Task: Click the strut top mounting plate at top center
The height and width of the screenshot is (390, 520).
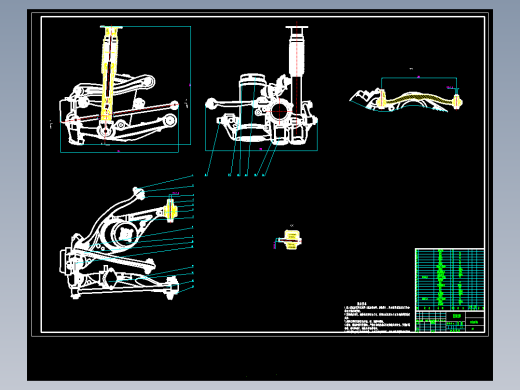Action: click(x=297, y=27)
